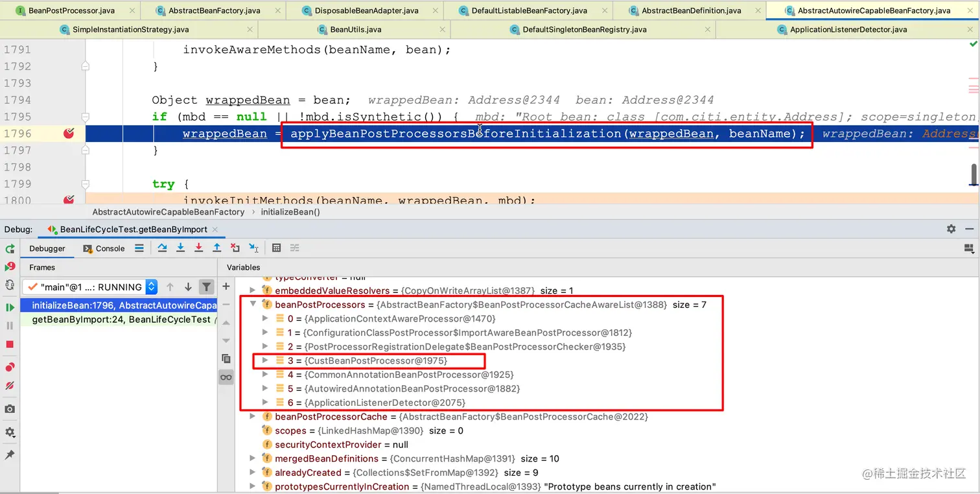Select Debugger tab
The width and height of the screenshot is (980, 494).
pyautogui.click(x=47, y=248)
